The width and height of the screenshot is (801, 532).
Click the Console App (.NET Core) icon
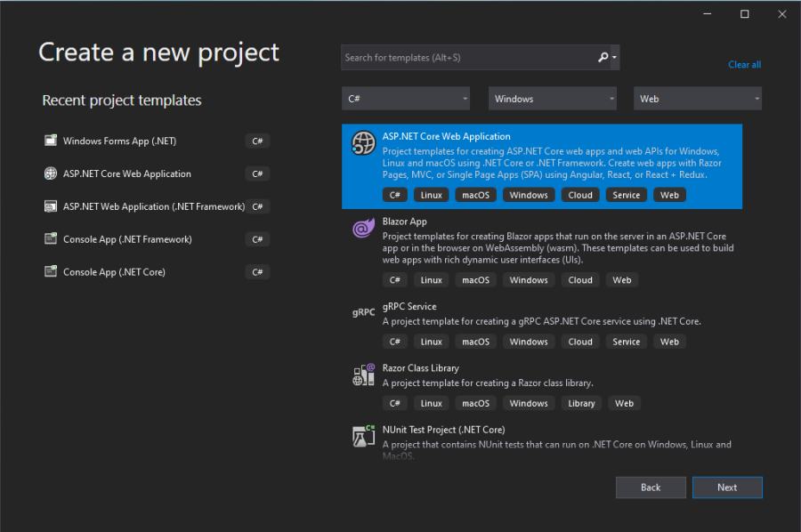[x=51, y=271]
